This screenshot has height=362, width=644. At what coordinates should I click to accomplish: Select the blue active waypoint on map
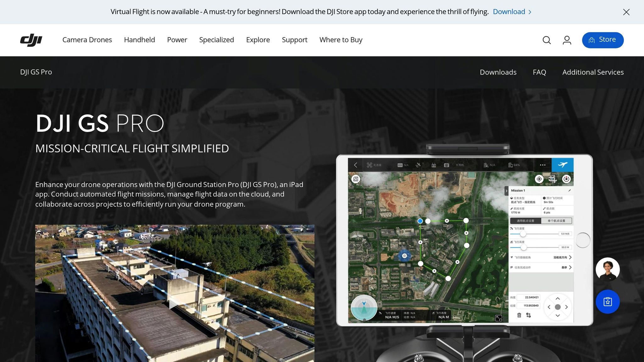(x=420, y=221)
